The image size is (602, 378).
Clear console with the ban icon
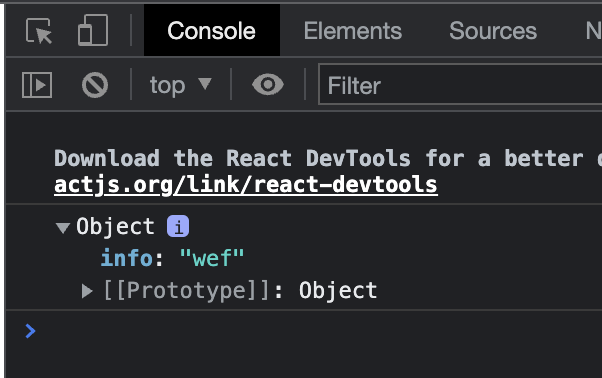click(95, 85)
